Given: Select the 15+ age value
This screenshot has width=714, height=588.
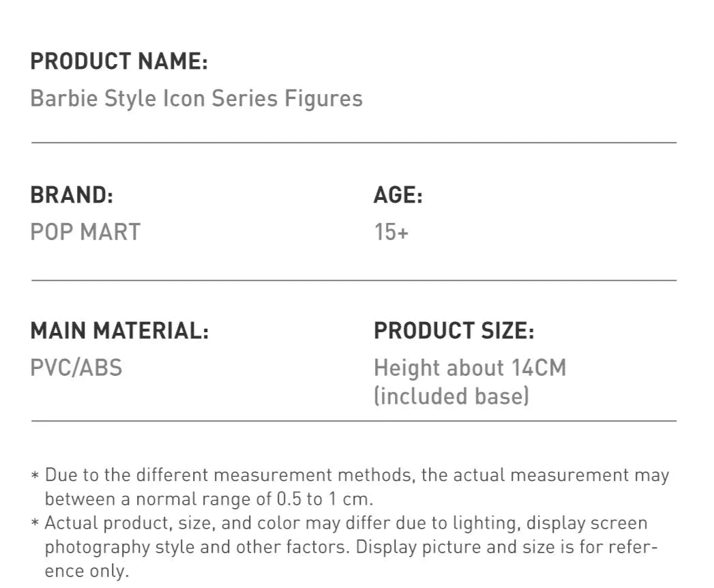Looking at the screenshot, I should (x=391, y=233).
